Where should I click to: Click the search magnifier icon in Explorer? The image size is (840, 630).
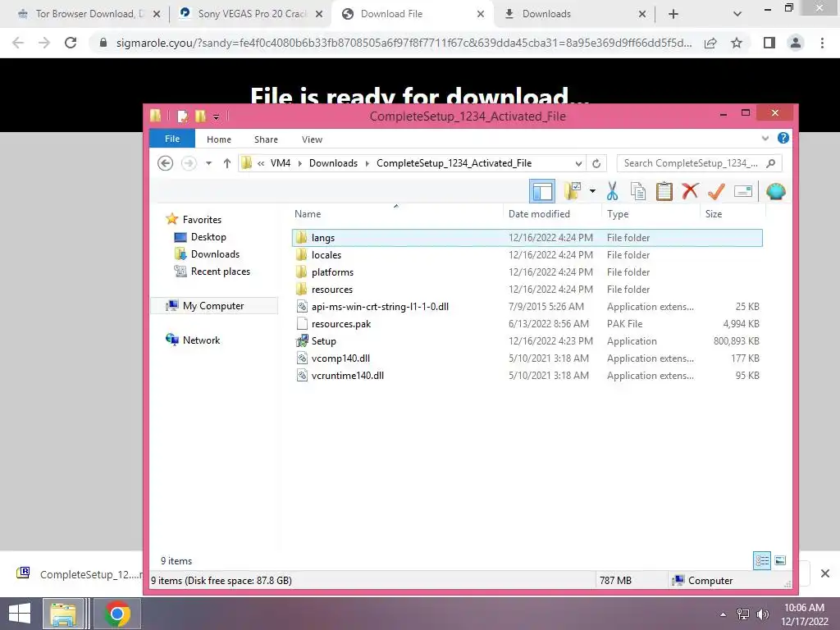771,163
